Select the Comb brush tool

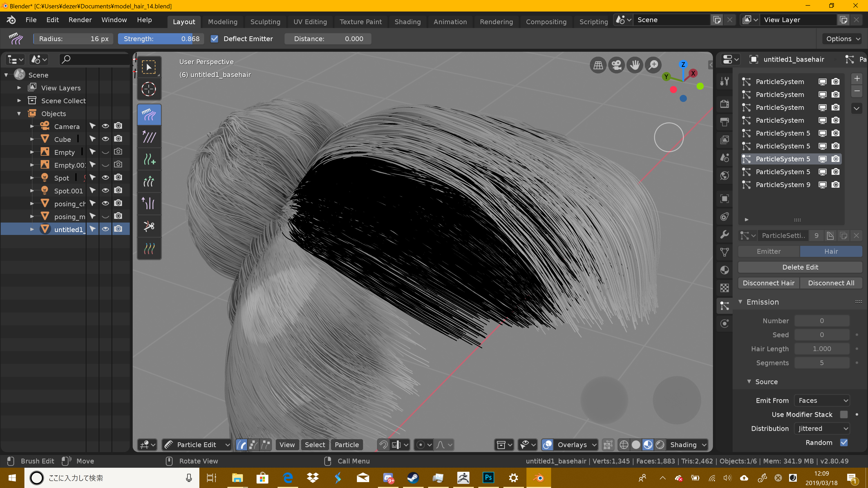[149, 115]
